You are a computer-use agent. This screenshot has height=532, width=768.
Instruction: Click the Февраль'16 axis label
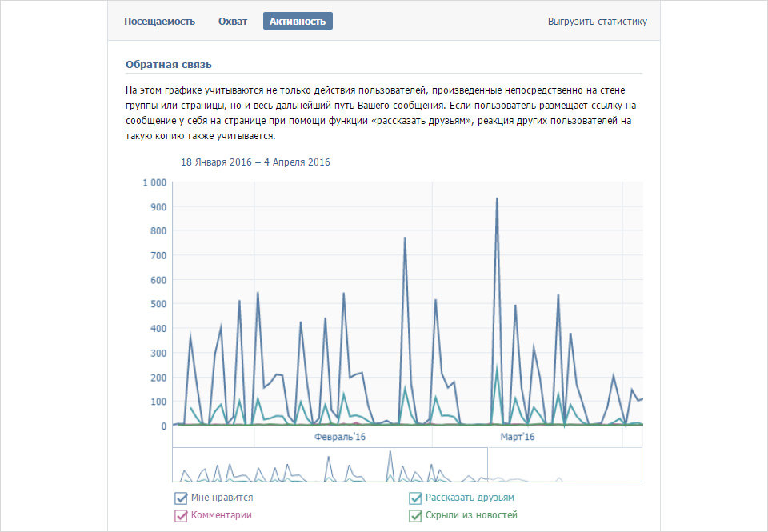[x=340, y=437]
